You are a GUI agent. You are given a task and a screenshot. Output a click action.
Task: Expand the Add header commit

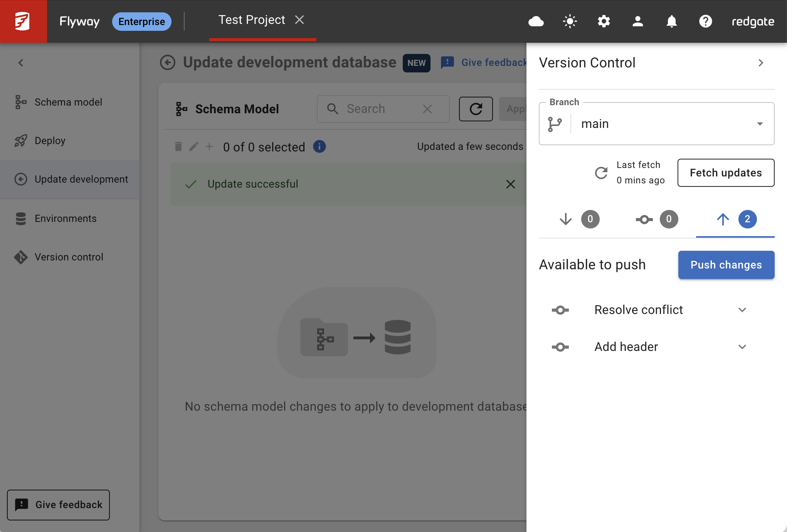[x=742, y=347]
